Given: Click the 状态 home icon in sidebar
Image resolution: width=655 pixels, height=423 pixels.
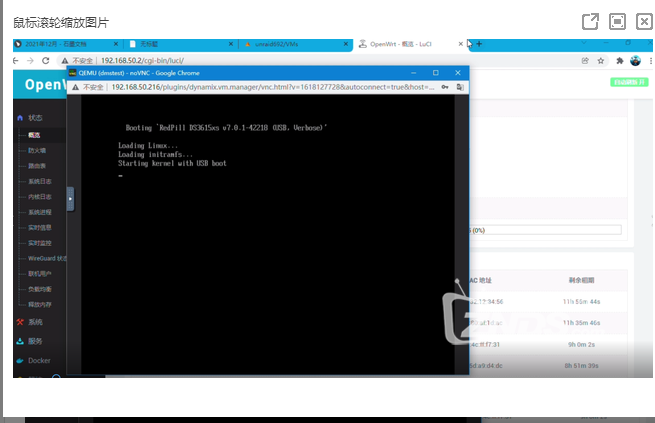Looking at the screenshot, I should tap(20, 118).
